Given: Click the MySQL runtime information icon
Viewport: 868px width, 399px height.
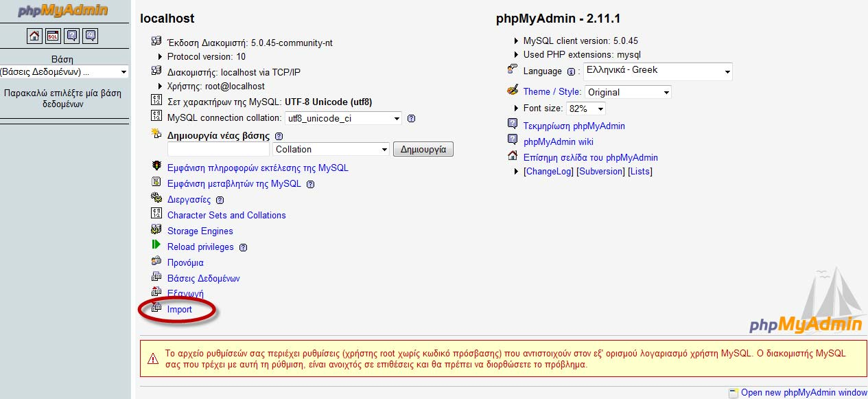Looking at the screenshot, I should (156, 167).
